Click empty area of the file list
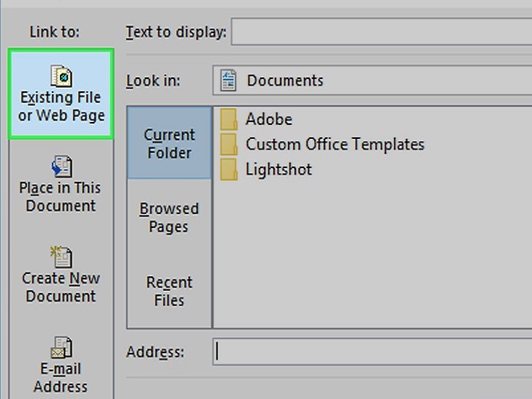Image resolution: width=532 pixels, height=399 pixels. coord(373,254)
